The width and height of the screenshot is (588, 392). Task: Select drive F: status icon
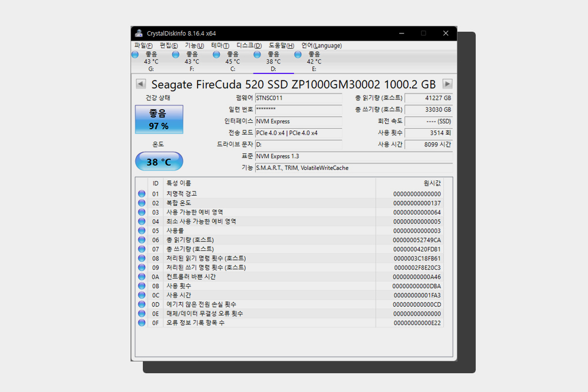coord(176,55)
